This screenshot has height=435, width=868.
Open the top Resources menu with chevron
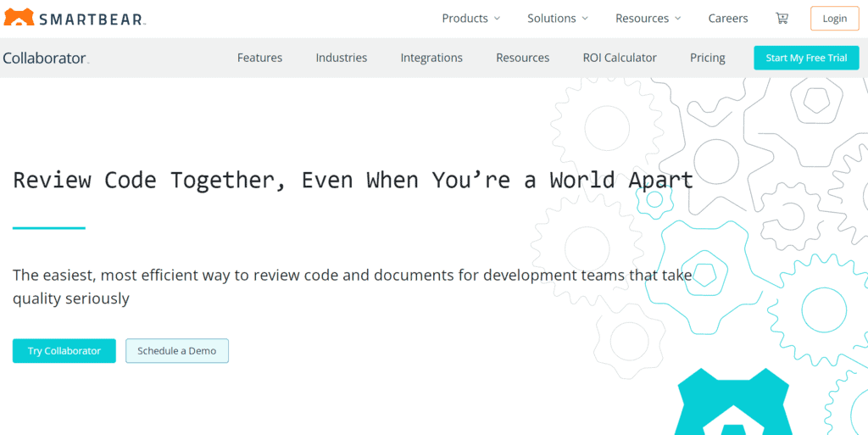[648, 19]
